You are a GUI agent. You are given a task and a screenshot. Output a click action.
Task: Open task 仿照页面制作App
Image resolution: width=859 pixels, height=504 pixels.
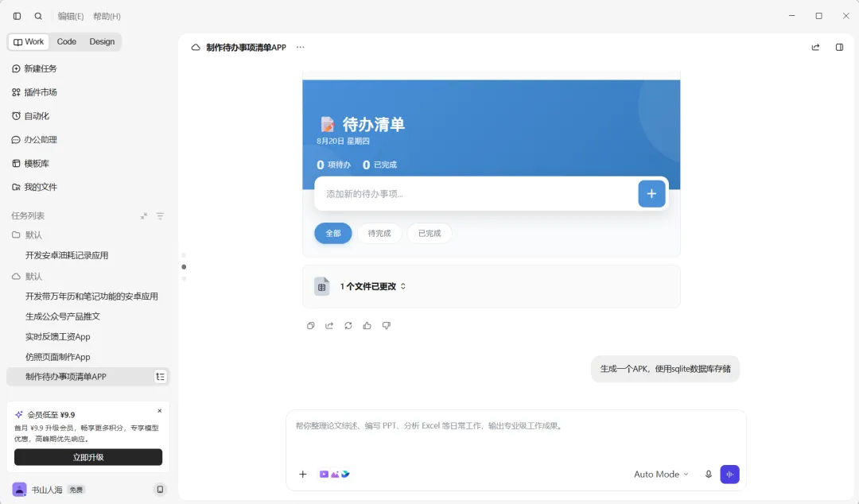tap(57, 357)
